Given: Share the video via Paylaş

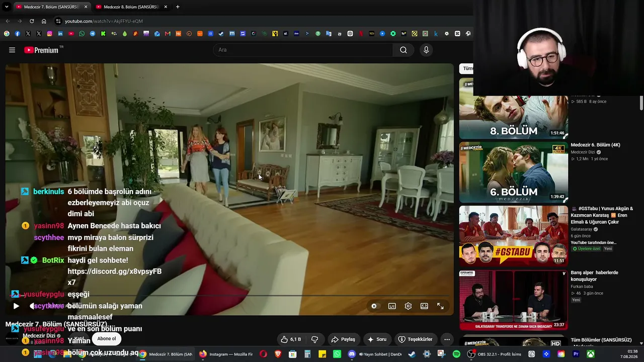Looking at the screenshot, I should [x=343, y=339].
